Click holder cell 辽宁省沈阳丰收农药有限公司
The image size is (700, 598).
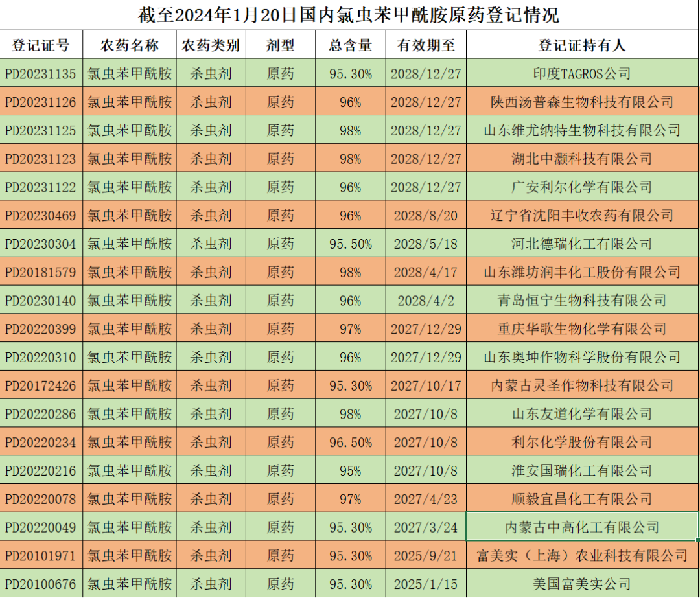582,214
